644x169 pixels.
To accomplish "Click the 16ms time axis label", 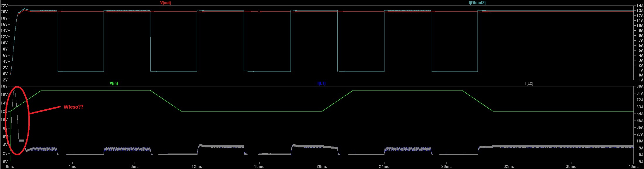I will [259, 166].
